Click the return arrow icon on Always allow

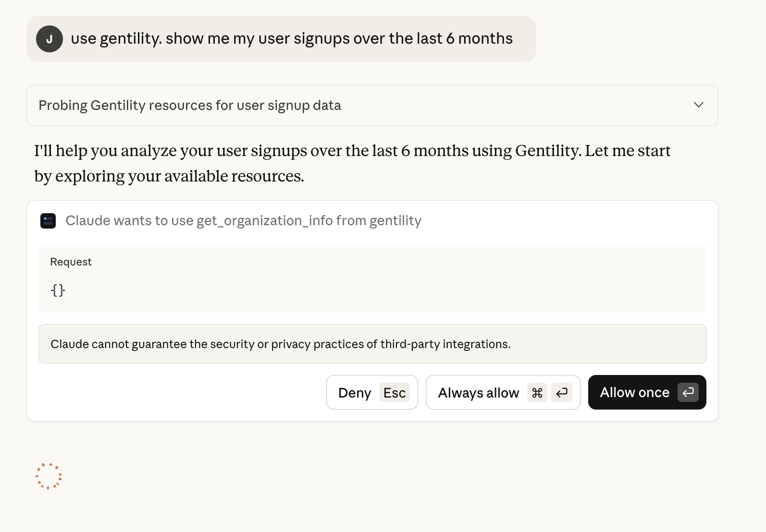(x=561, y=392)
